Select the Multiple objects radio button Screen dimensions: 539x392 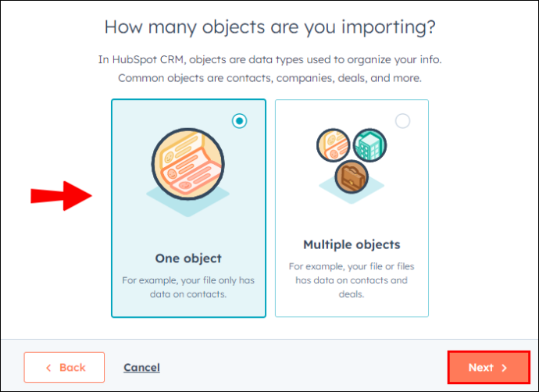pos(402,121)
